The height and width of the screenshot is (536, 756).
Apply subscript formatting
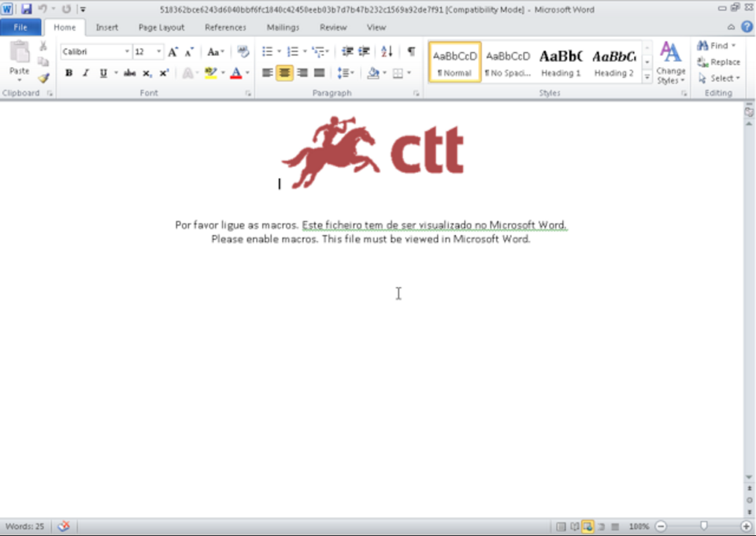pyautogui.click(x=146, y=73)
